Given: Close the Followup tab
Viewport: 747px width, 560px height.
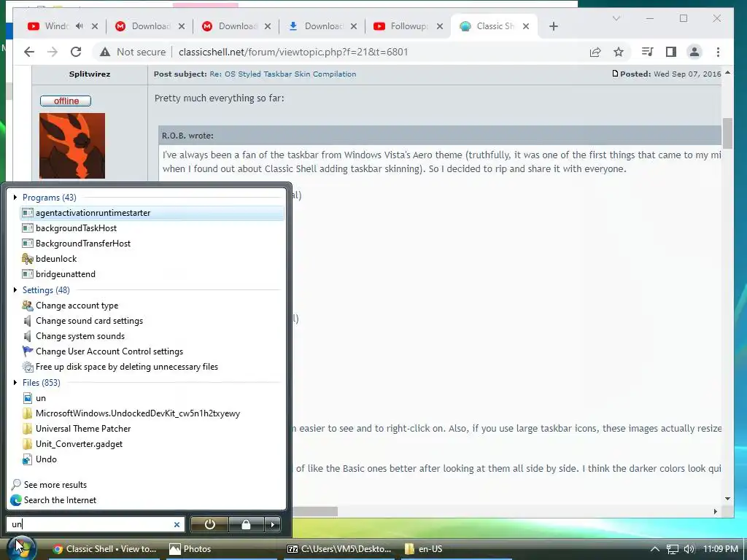Looking at the screenshot, I should click(x=440, y=26).
